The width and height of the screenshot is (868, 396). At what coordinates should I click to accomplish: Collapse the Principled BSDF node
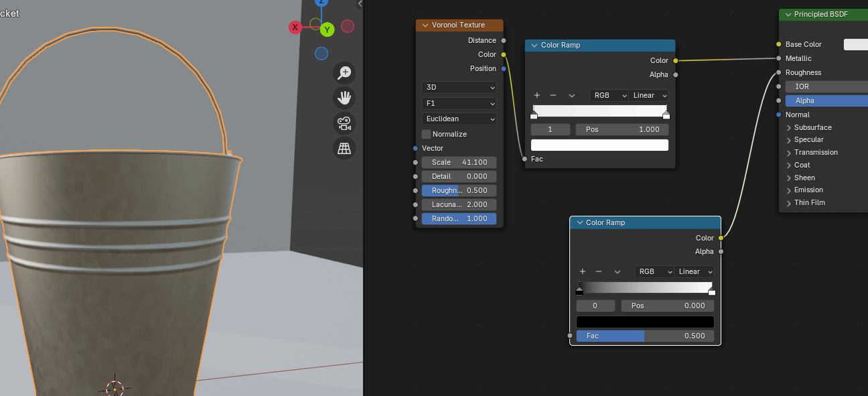[787, 15]
